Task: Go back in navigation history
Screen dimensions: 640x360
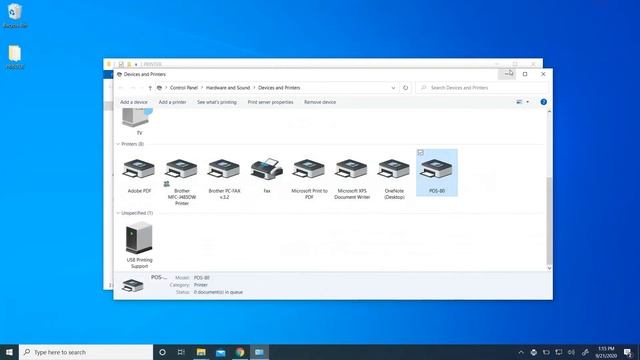Action: 121,88
